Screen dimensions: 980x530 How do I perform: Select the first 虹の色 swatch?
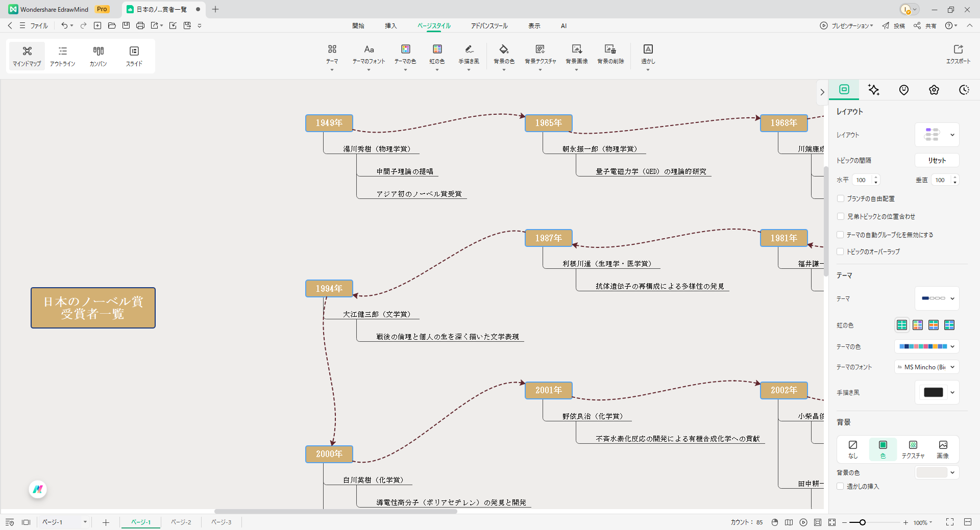902,325
